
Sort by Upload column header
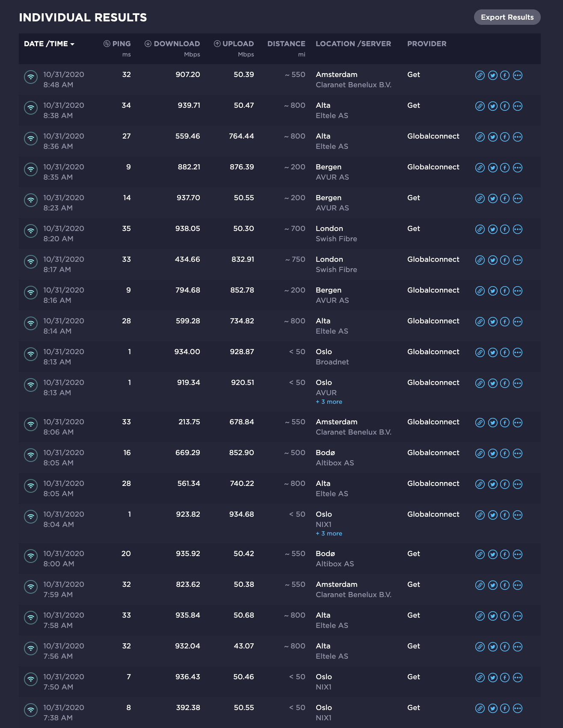tap(234, 44)
